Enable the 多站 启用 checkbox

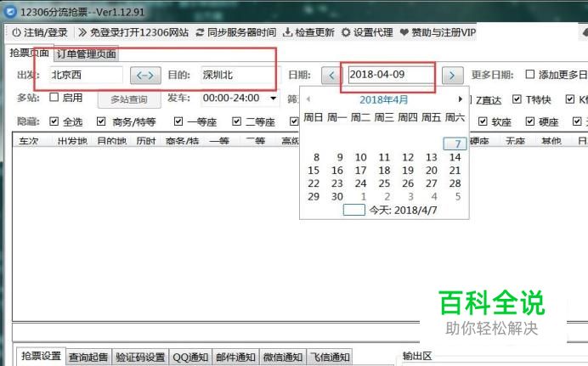coord(54,98)
